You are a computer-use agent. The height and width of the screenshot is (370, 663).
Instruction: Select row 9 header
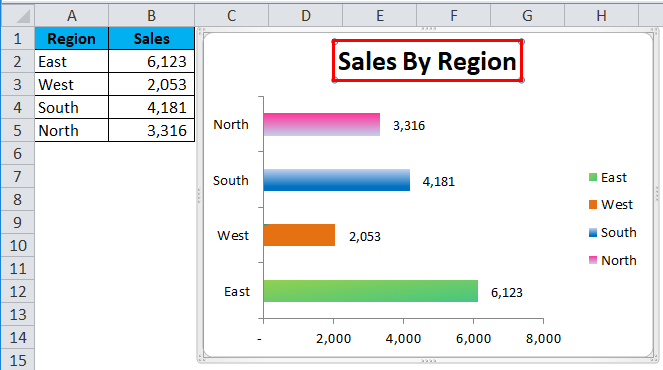click(x=18, y=222)
